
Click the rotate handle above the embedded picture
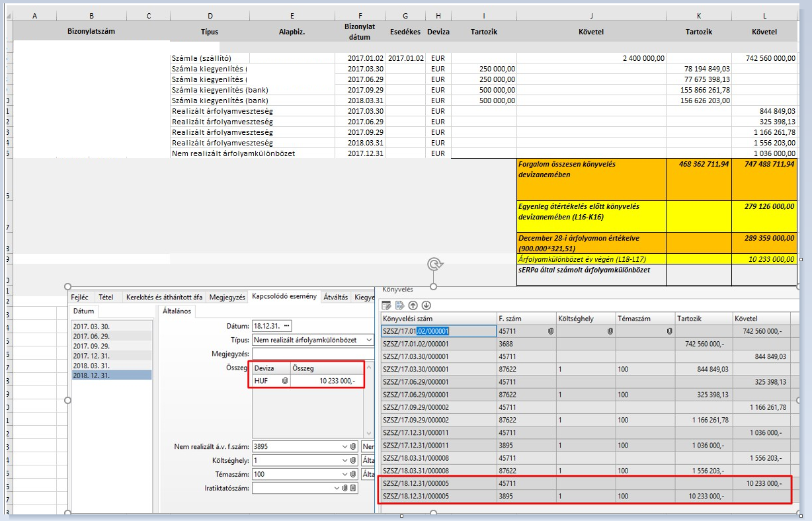pos(434,264)
